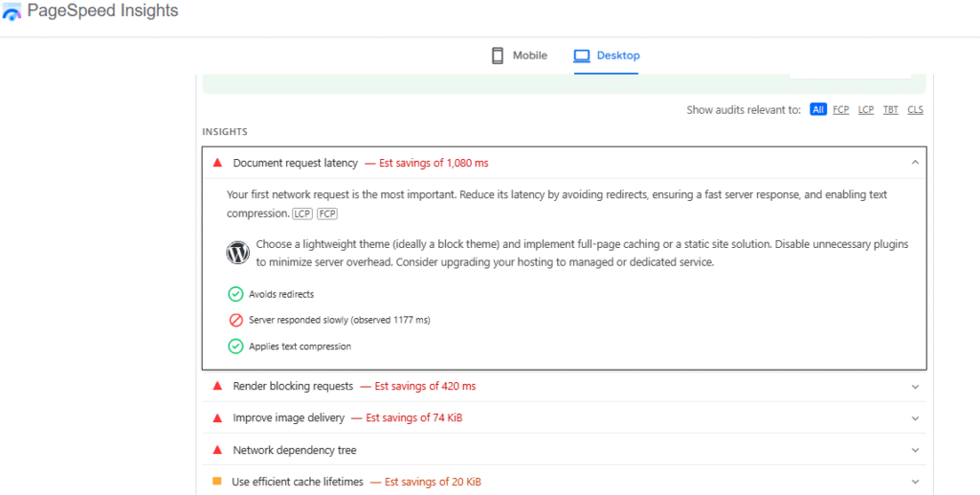This screenshot has height=495, width=980.
Task: Click the red triangle beside Document request latency
Action: pyautogui.click(x=217, y=164)
